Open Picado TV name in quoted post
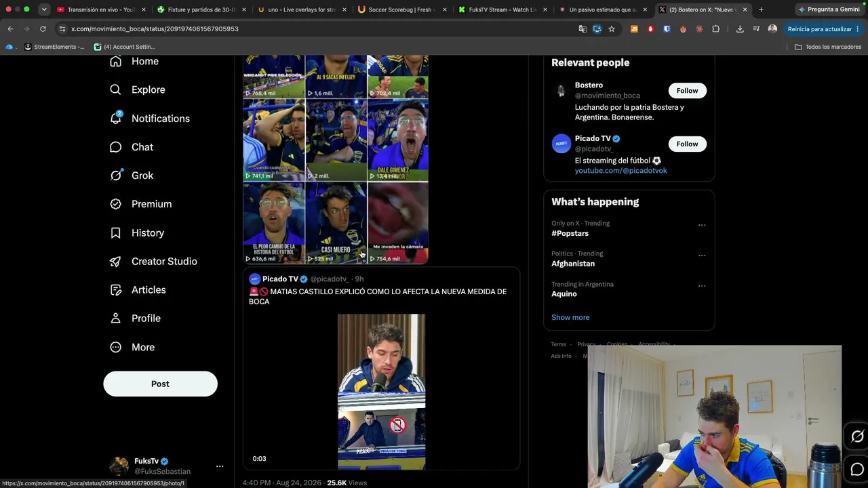 click(x=280, y=279)
